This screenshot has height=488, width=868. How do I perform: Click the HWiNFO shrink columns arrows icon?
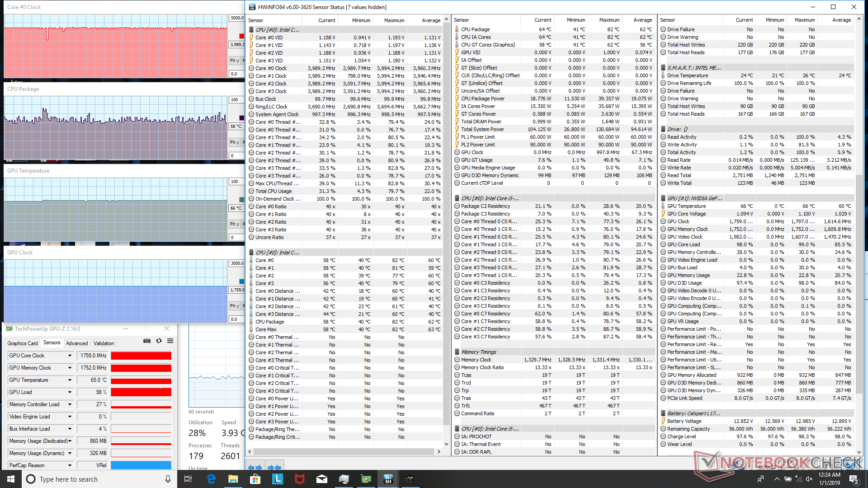pyautogui.click(x=274, y=467)
